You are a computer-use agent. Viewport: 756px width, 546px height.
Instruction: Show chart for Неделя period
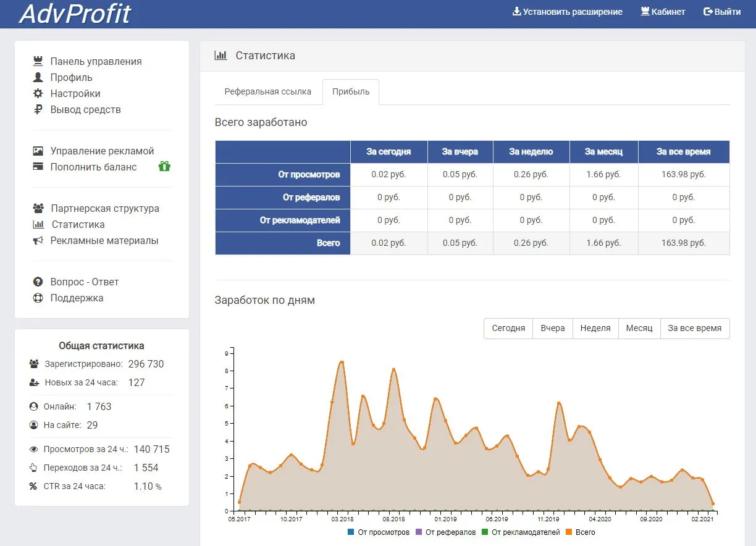pyautogui.click(x=595, y=328)
